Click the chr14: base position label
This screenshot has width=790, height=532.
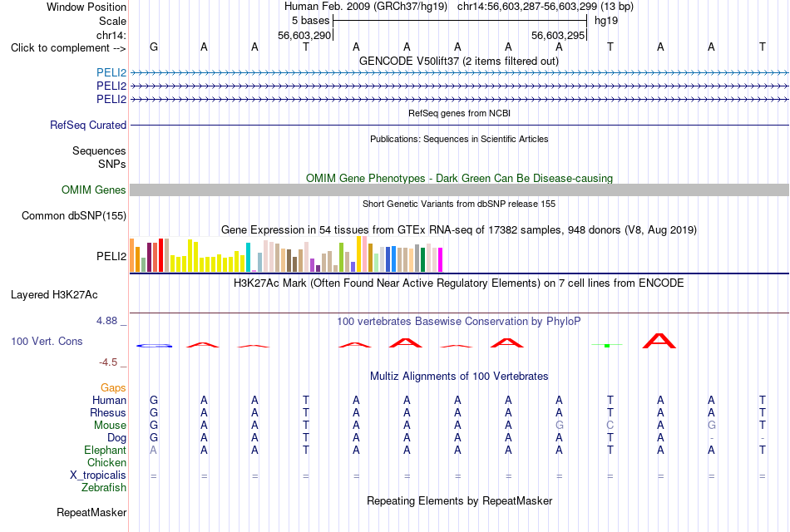point(111,35)
